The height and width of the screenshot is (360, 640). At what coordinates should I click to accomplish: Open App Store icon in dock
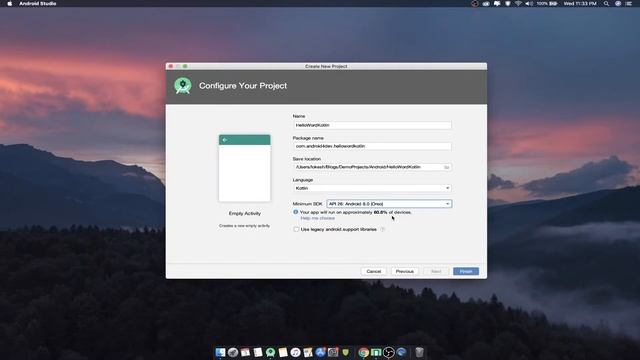pos(320,352)
